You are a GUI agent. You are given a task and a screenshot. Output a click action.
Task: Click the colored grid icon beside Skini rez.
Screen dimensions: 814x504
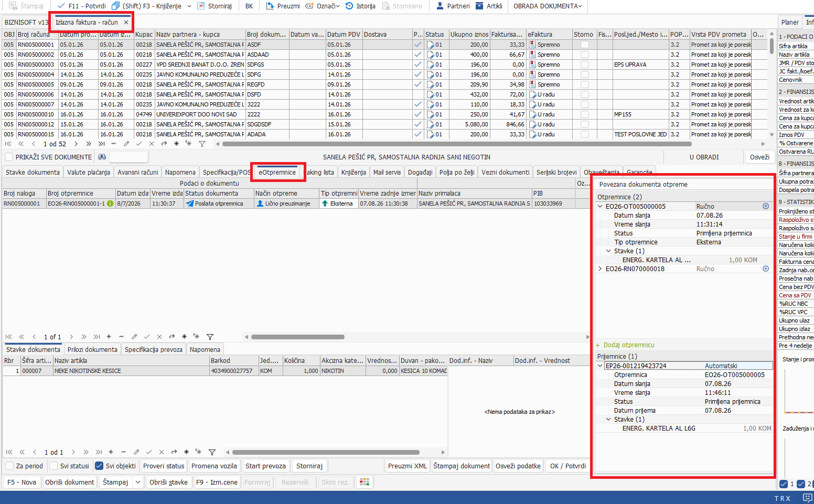tap(365, 482)
